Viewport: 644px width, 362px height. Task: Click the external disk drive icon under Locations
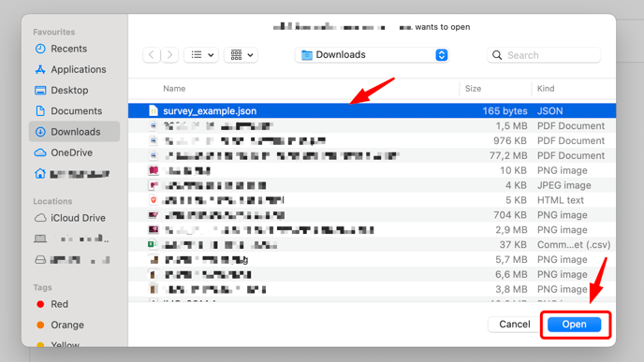40,260
